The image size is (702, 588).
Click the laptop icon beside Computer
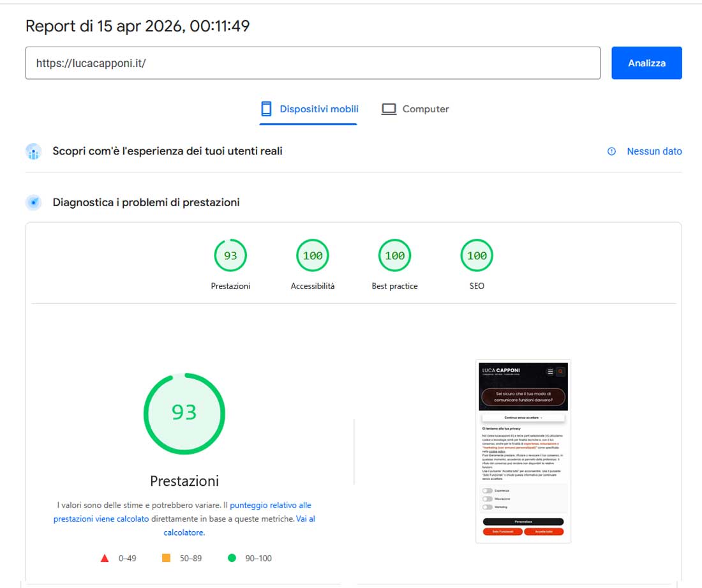[389, 109]
